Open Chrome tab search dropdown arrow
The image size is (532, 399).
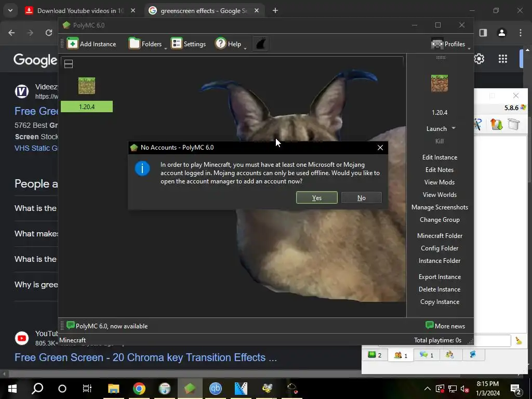click(x=10, y=10)
